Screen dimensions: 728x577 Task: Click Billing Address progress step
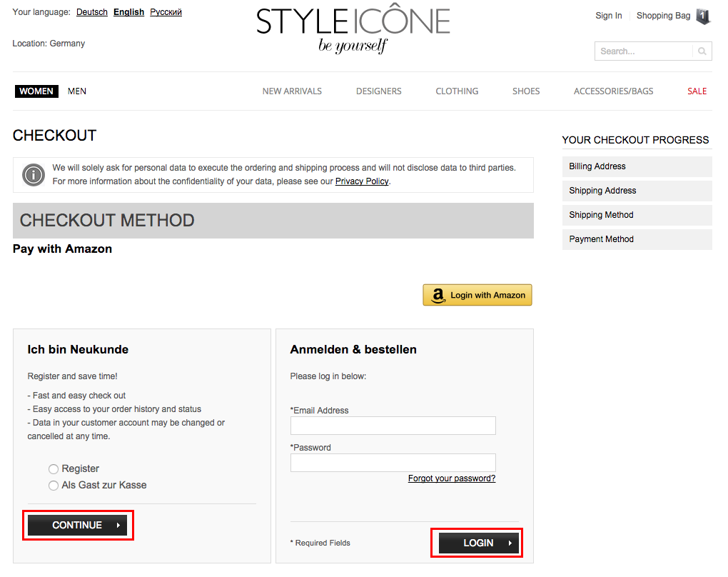(637, 166)
